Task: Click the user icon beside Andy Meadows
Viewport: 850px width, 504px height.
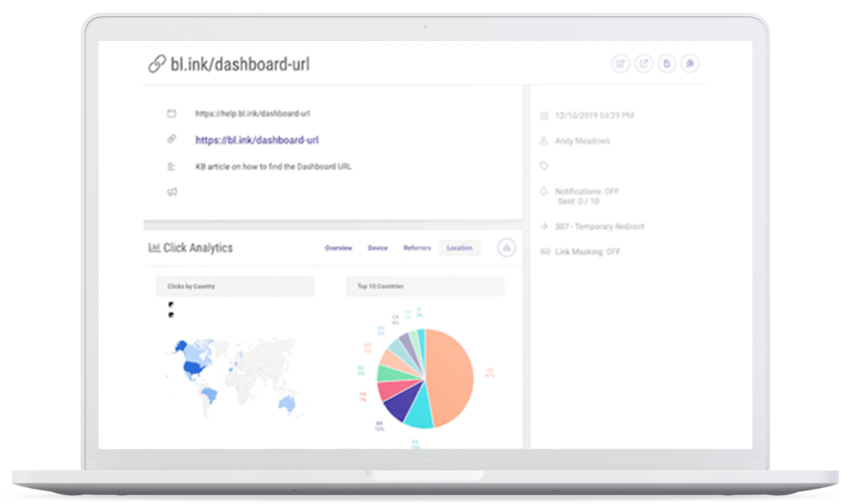Action: 544,141
